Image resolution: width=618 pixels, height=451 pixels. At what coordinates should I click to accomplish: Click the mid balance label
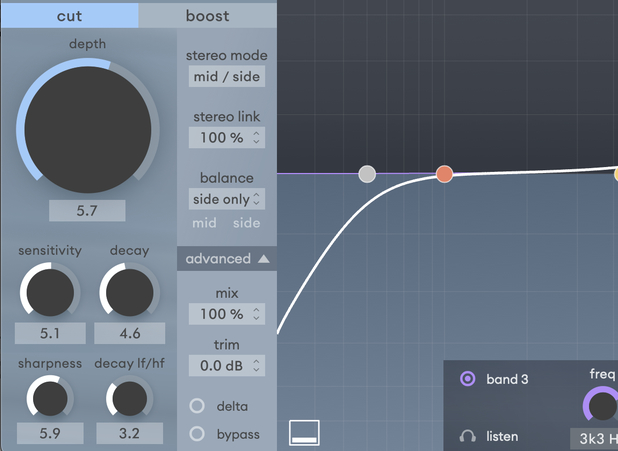point(204,223)
